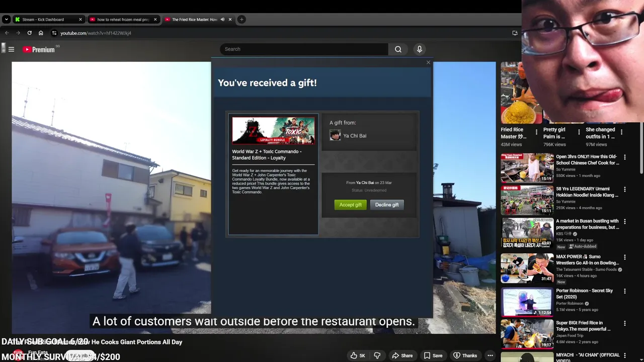Close the Stream - Kick Dashboard tab

(x=80, y=20)
